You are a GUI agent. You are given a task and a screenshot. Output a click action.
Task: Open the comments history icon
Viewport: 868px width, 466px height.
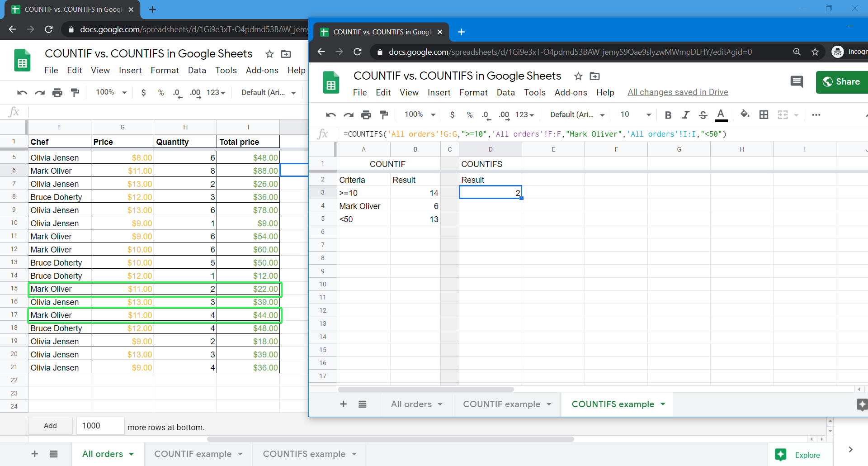tap(797, 81)
